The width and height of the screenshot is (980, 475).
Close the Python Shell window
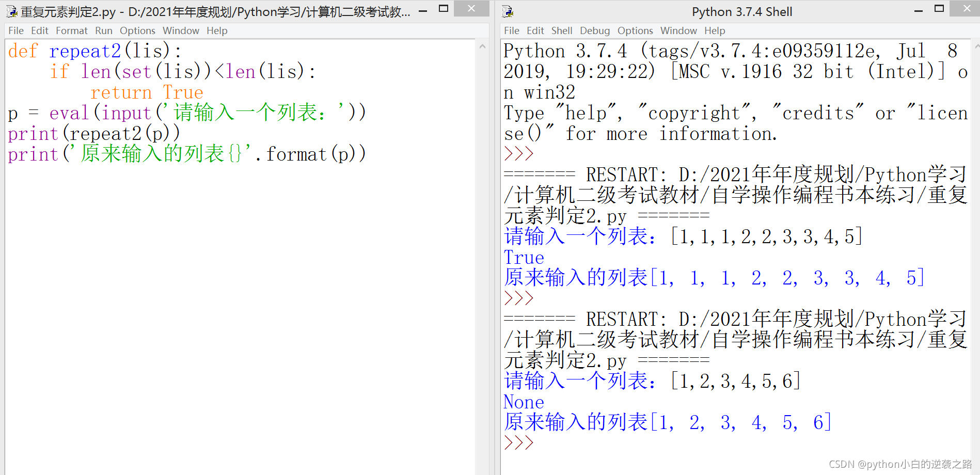967,9
